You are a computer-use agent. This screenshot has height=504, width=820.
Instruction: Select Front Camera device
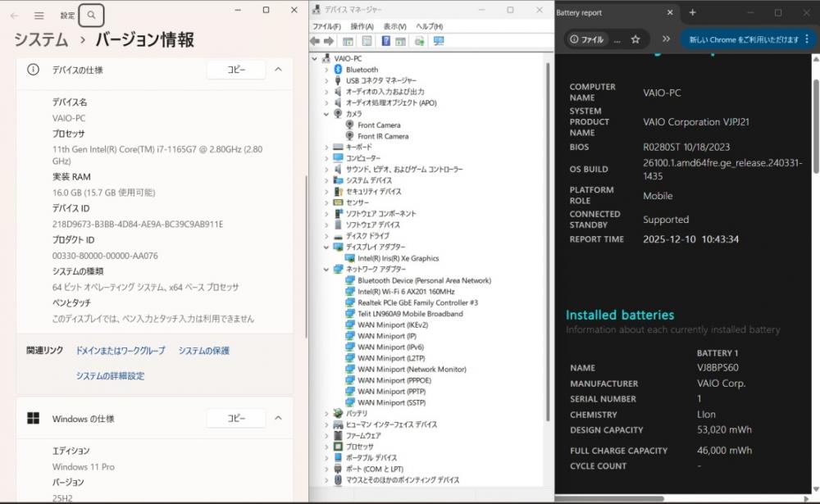(x=379, y=125)
